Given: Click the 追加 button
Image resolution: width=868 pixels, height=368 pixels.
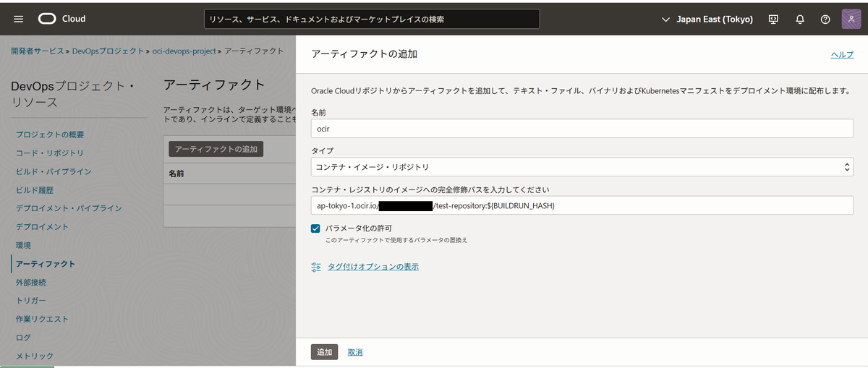Looking at the screenshot, I should click(324, 352).
